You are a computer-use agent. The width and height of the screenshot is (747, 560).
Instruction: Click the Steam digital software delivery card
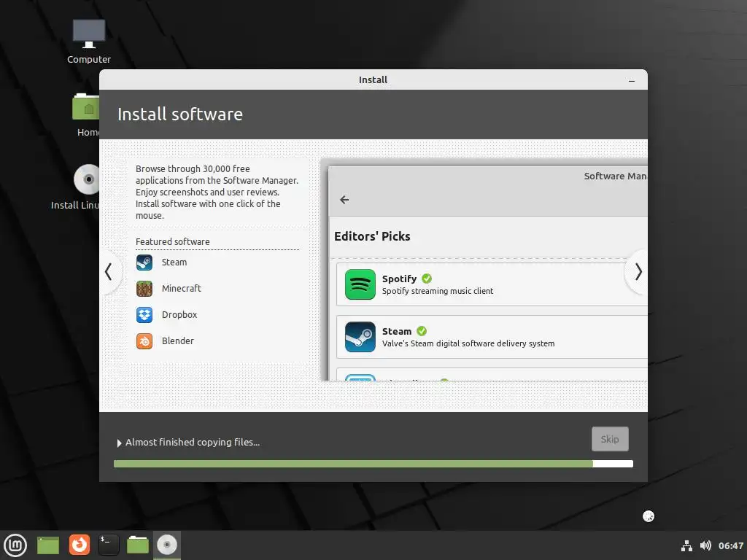pos(492,337)
